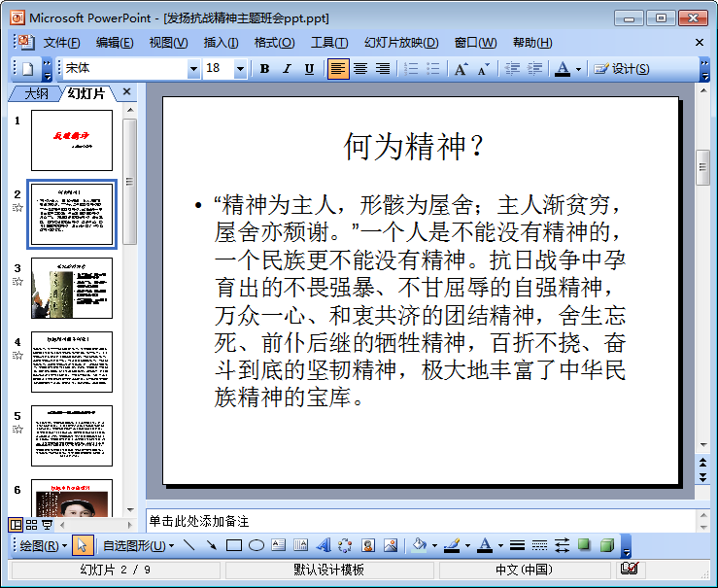Select Align Right text alignment
718x588 pixels.
pos(383,69)
